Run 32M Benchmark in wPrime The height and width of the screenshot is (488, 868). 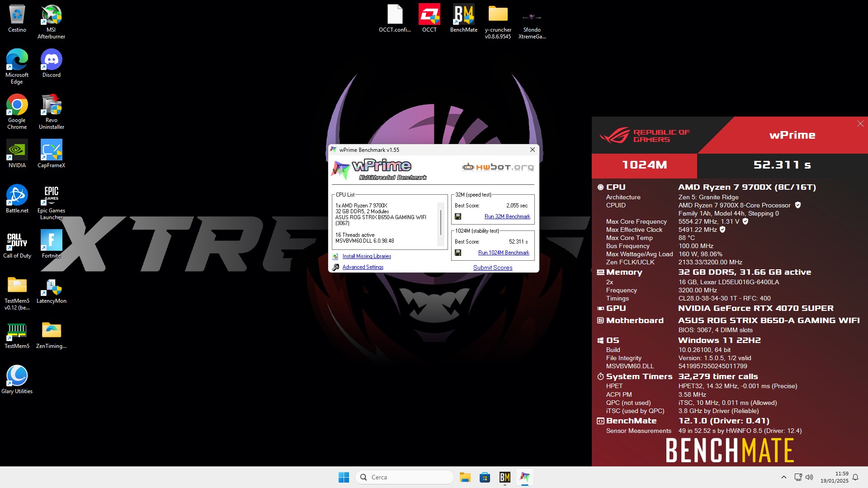507,216
